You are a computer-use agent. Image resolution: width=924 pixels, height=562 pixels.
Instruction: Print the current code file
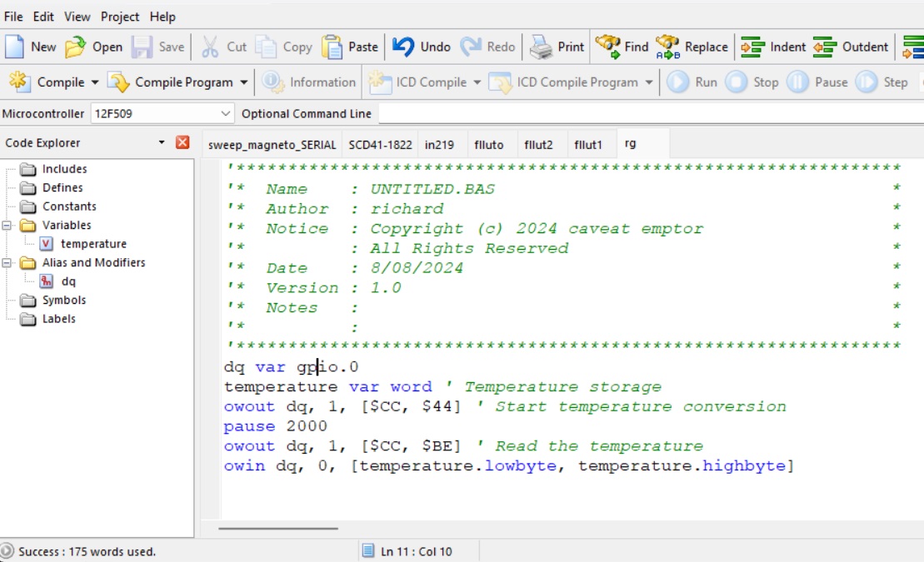click(542, 47)
